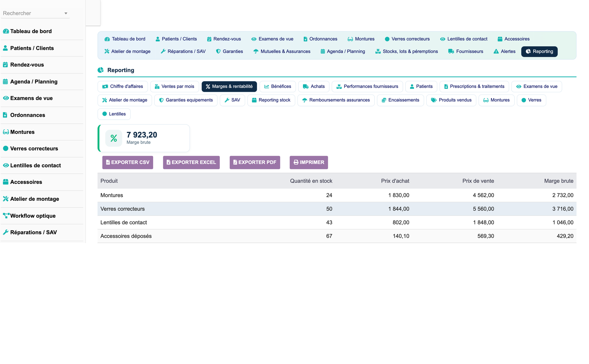Open the Rechercher dropdown arrow
Viewport: 589px width, 364px height.
point(66,13)
